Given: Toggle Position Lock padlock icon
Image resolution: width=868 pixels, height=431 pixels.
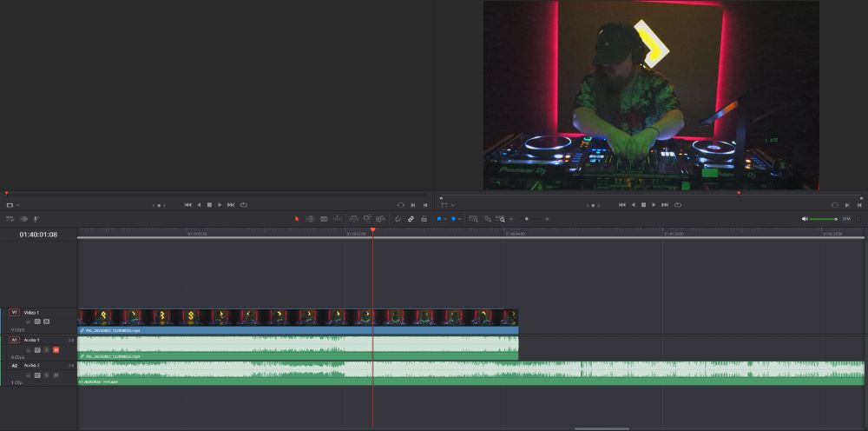Looking at the screenshot, I should click(424, 219).
